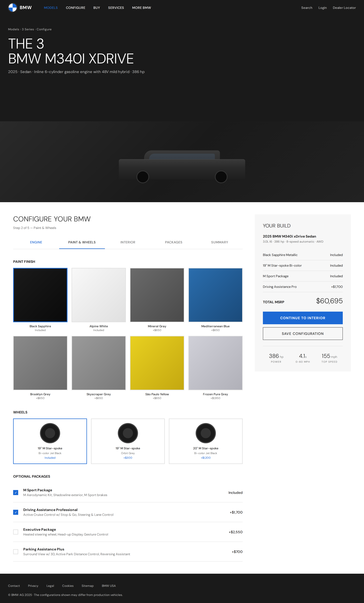Pick São Paulo Yellow paint
The height and width of the screenshot is (603, 364).
pyautogui.click(x=157, y=363)
